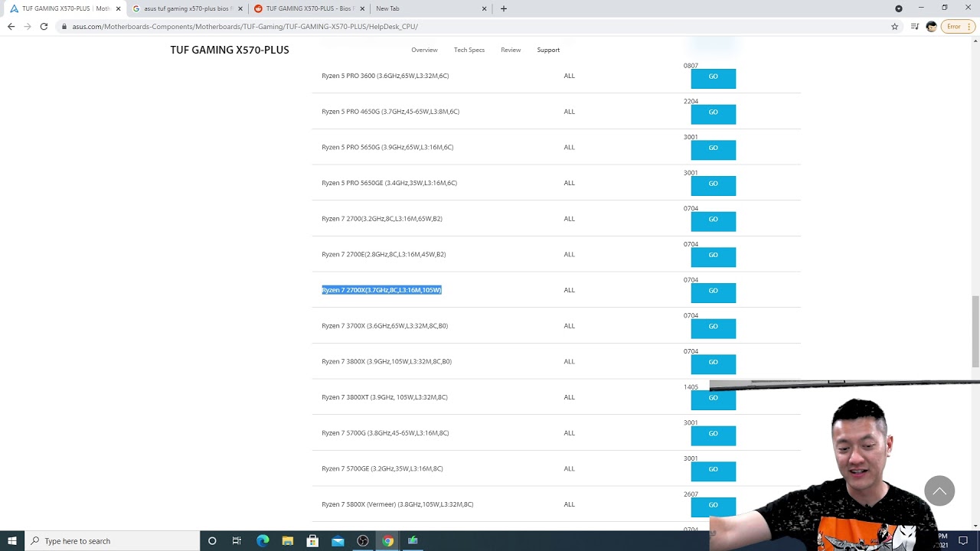
Task: Open media control icon in toolbar
Action: pyautogui.click(x=914, y=26)
